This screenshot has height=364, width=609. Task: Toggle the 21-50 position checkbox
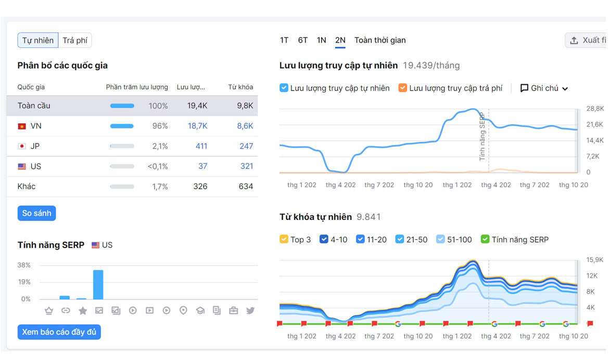click(400, 239)
